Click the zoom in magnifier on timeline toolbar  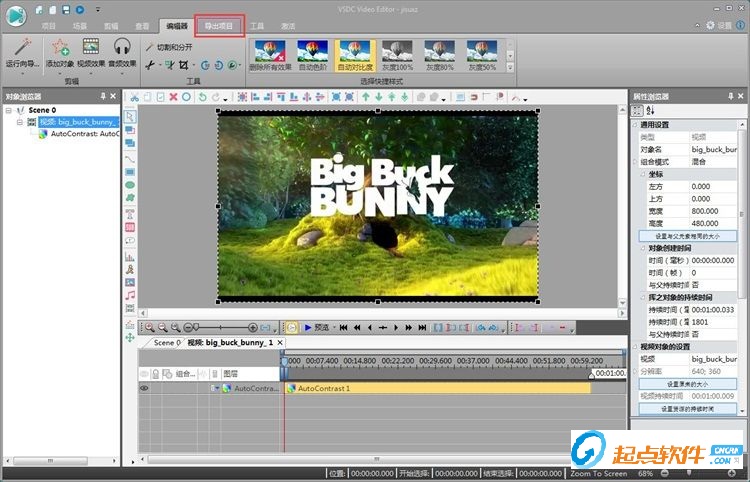(150, 328)
